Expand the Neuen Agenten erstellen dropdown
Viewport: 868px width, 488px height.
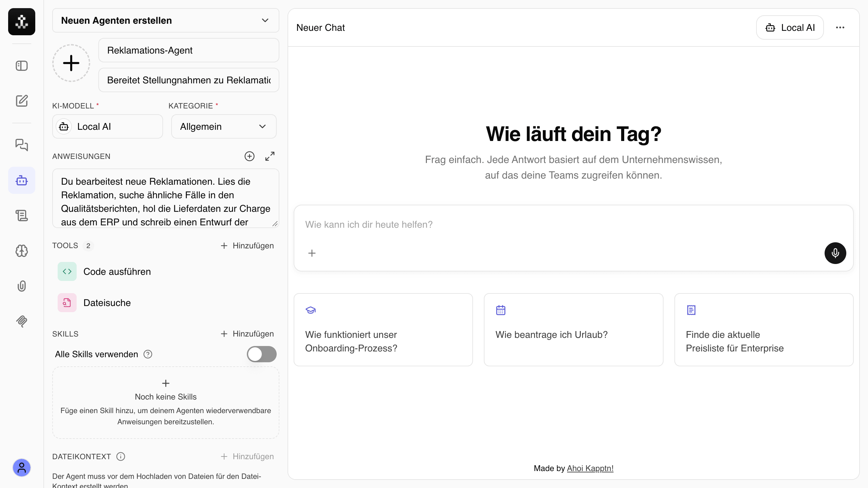[x=166, y=20]
